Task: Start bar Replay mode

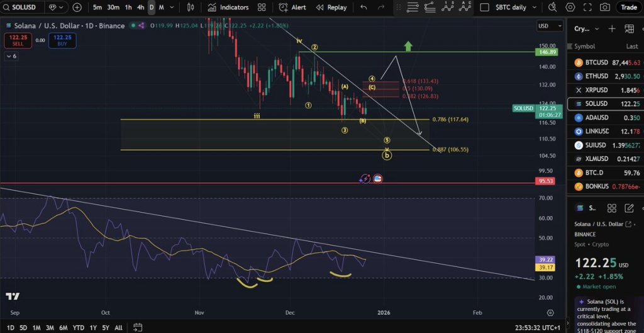Action: pyautogui.click(x=331, y=8)
